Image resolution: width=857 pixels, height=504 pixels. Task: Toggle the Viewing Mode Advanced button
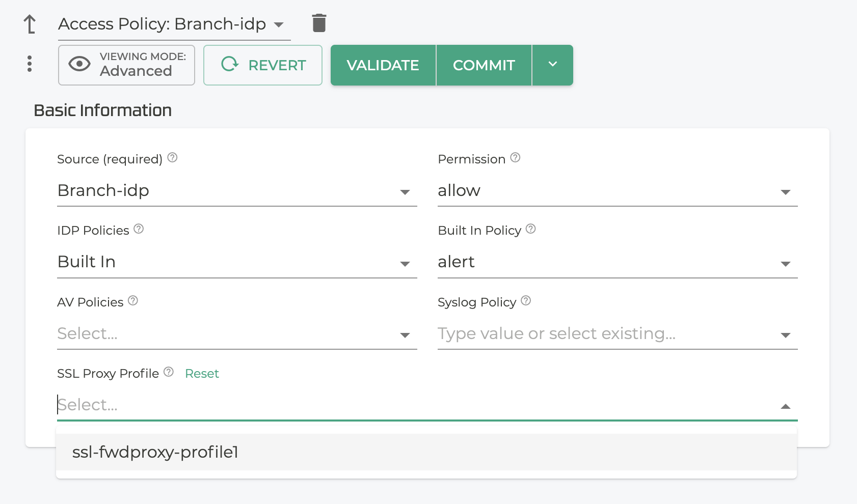point(126,65)
